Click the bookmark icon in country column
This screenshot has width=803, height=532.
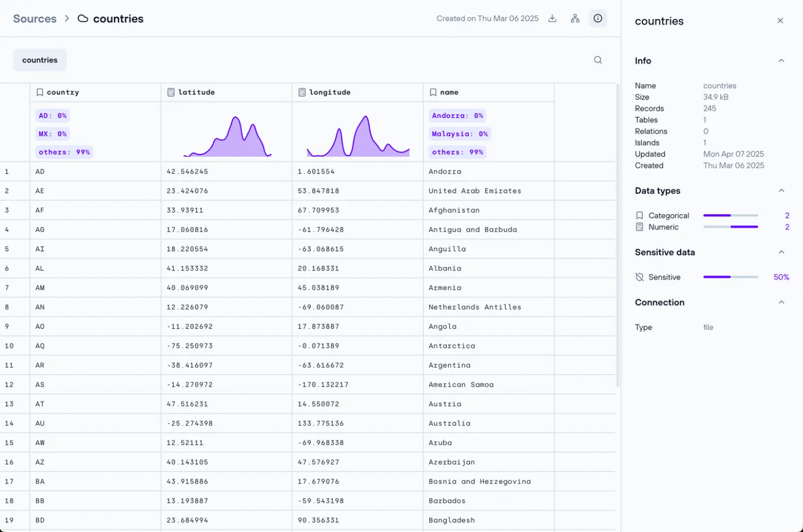[x=40, y=92]
